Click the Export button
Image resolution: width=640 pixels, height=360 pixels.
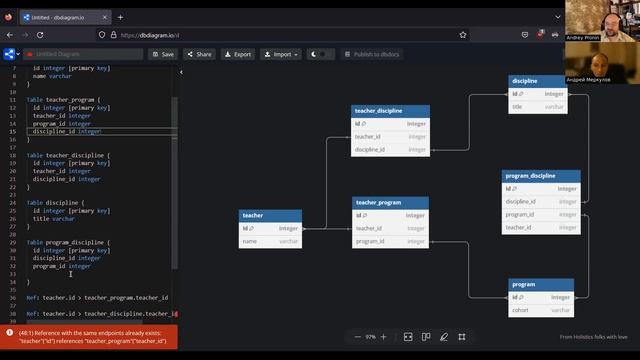click(238, 54)
